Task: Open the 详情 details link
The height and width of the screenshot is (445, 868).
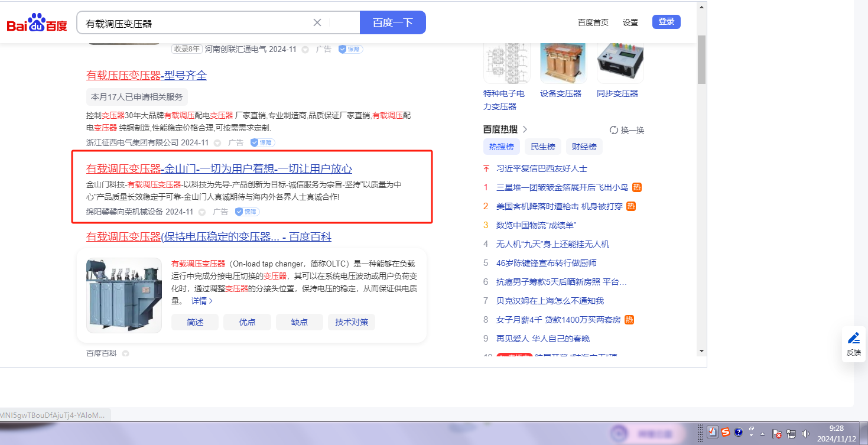Action: click(x=202, y=301)
